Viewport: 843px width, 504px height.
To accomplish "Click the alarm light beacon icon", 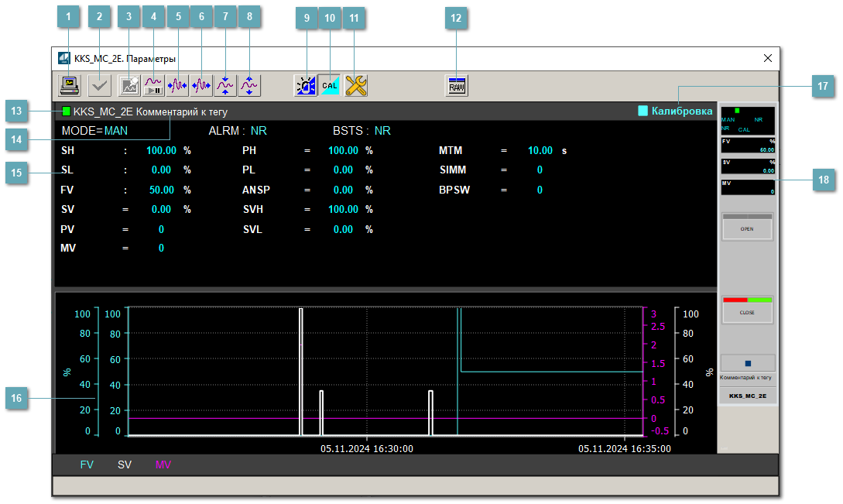I will click(306, 85).
